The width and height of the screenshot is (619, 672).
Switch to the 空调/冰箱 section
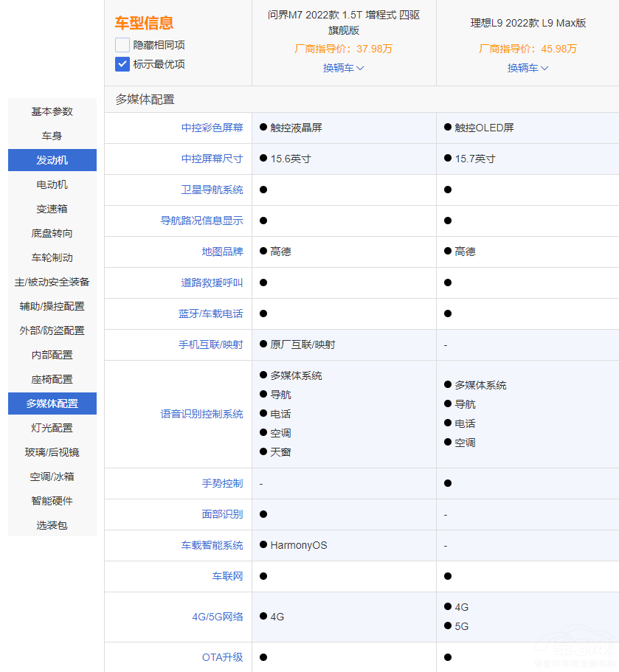51,477
